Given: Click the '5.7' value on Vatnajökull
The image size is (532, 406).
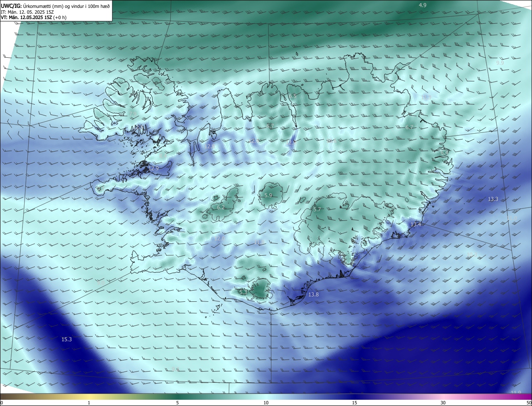Looking at the screenshot, I should coord(317,210).
